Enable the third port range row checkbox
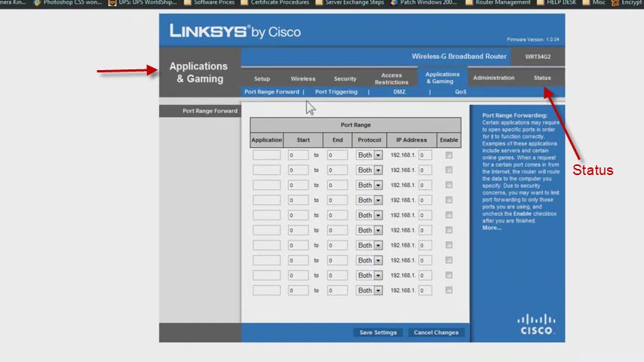The width and height of the screenshot is (644, 362). 449,186
